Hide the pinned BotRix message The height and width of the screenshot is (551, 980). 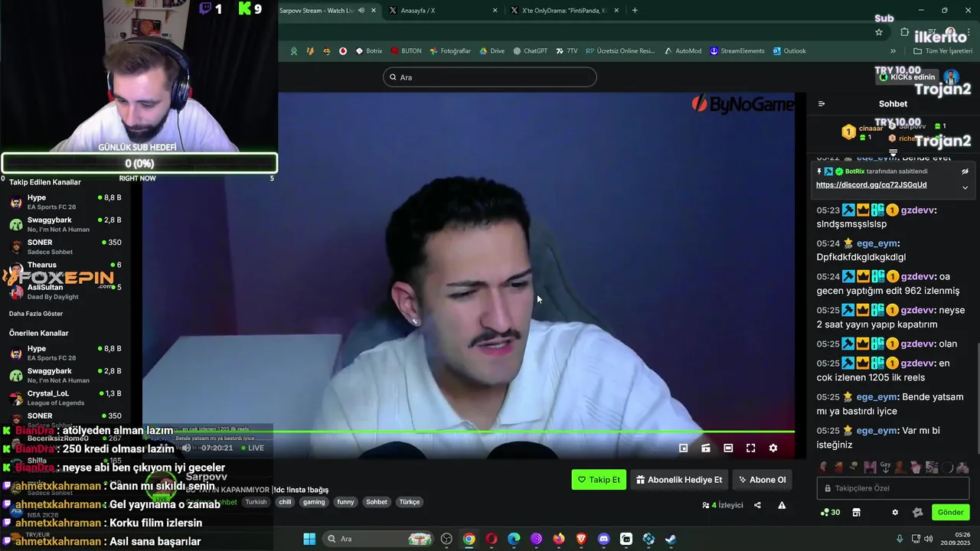[965, 171]
